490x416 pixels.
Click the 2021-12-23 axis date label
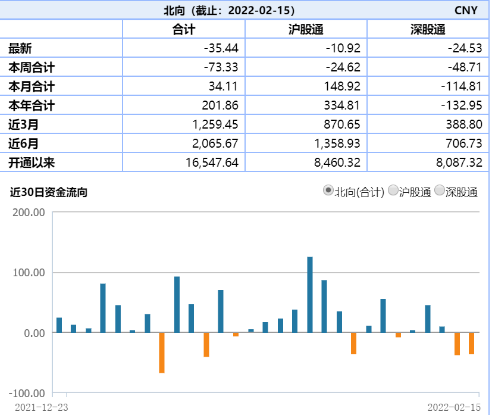click(x=41, y=407)
